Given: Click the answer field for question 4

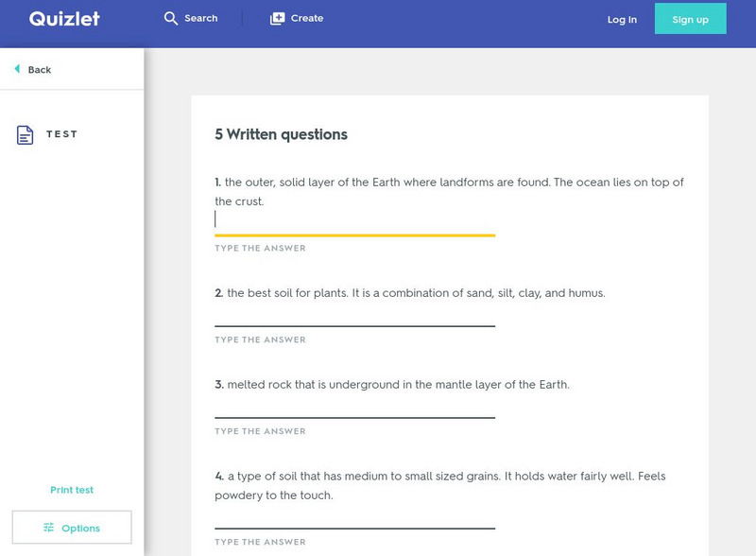Looking at the screenshot, I should pyautogui.click(x=354, y=517).
